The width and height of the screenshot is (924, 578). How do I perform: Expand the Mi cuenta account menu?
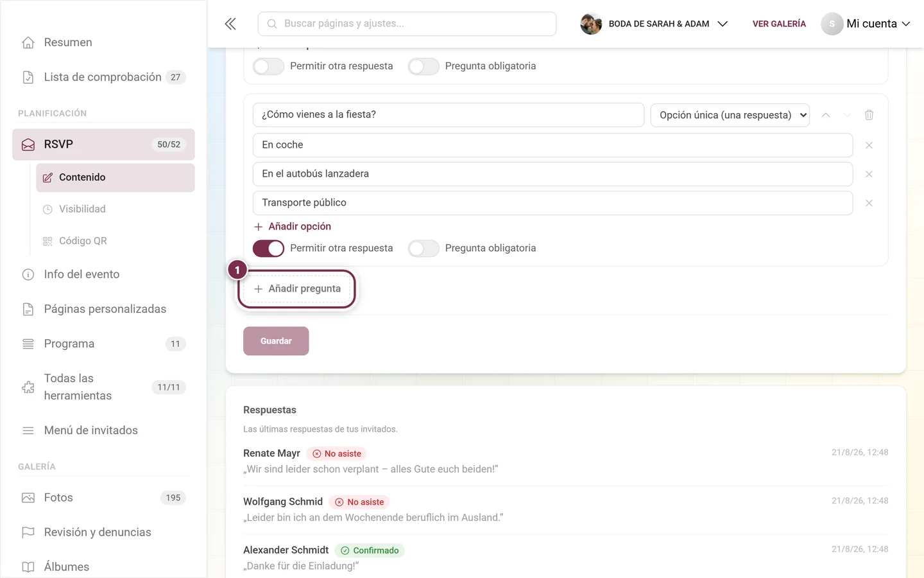(x=866, y=24)
